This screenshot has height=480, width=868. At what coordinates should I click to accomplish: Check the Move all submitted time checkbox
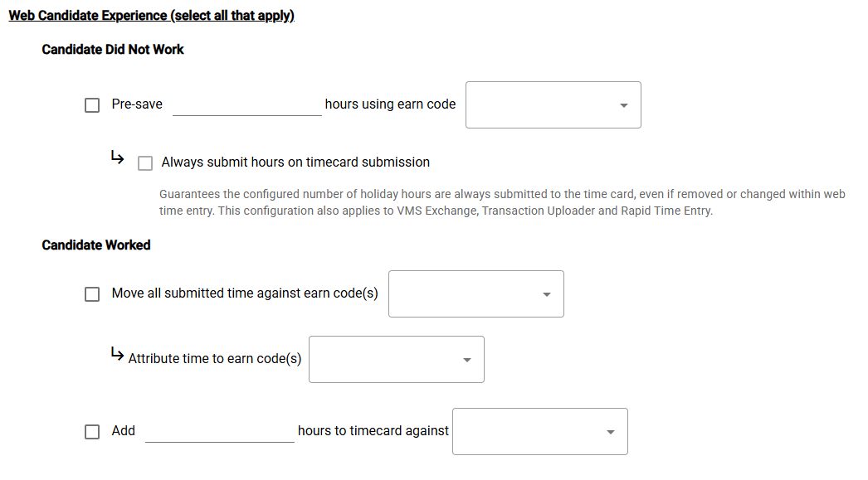92,294
